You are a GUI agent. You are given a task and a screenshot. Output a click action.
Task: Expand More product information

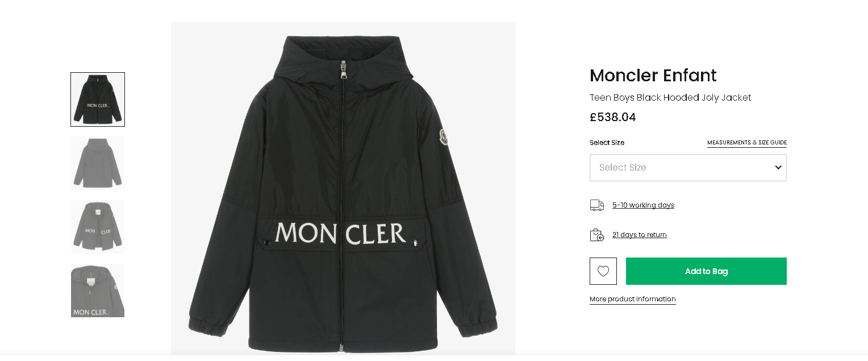point(632,299)
